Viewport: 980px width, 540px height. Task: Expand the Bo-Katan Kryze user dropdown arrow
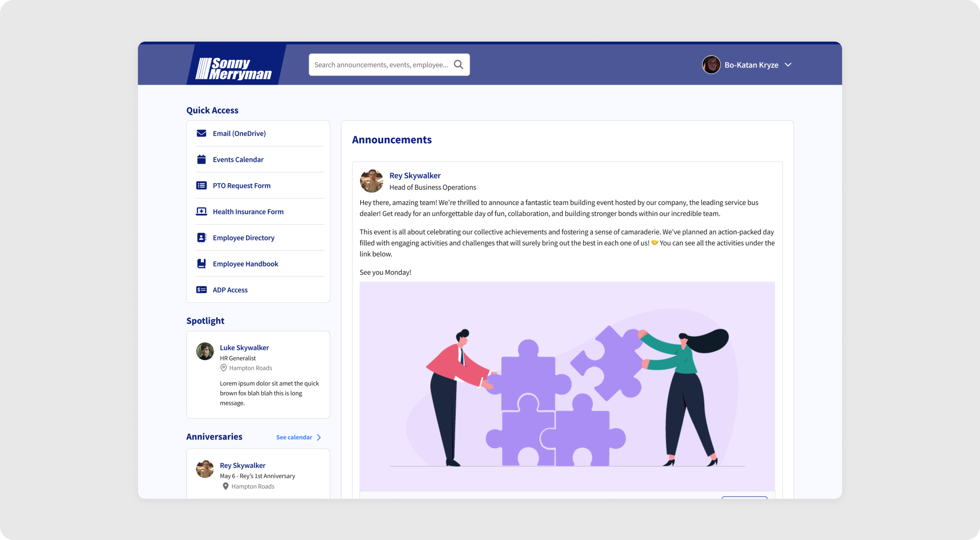(x=788, y=65)
